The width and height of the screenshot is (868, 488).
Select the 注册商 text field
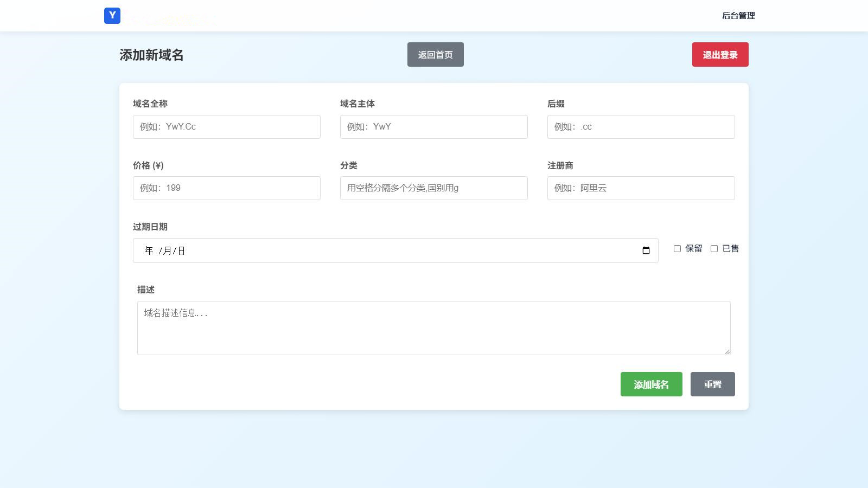point(641,188)
